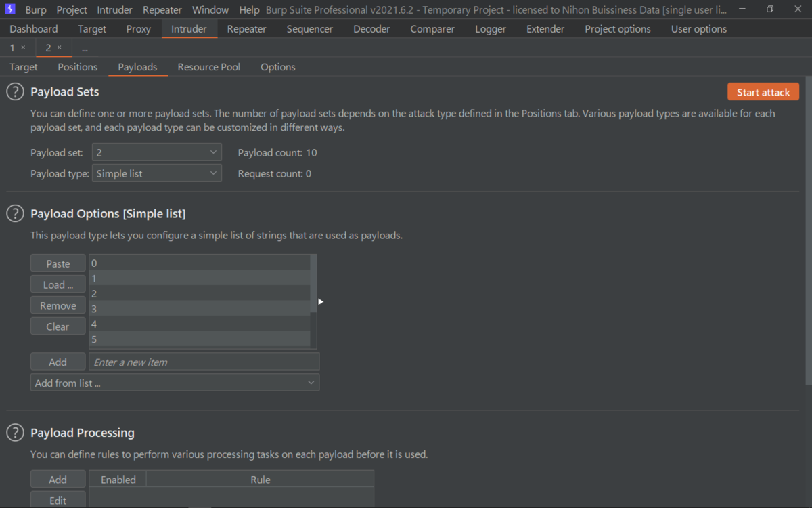Open the Help menu
This screenshot has width=812, height=508.
[x=249, y=10]
